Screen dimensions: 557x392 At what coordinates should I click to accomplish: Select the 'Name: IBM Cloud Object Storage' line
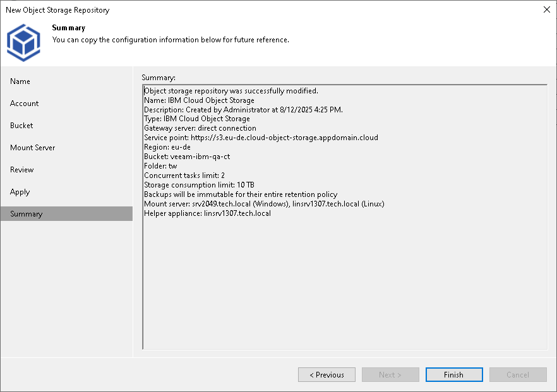coord(199,100)
